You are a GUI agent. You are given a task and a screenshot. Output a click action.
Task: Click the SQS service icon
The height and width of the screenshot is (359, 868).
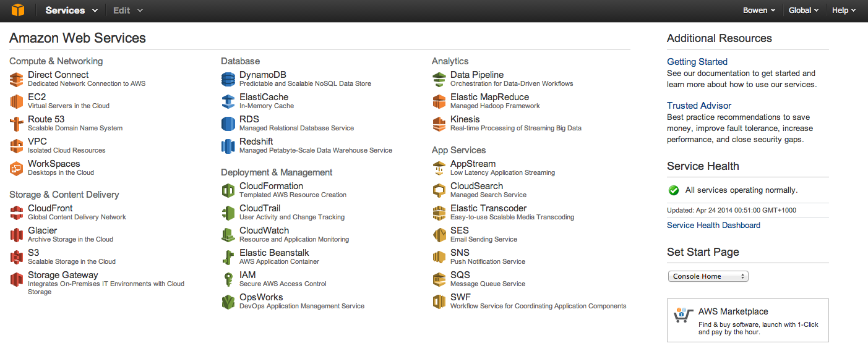pos(439,279)
